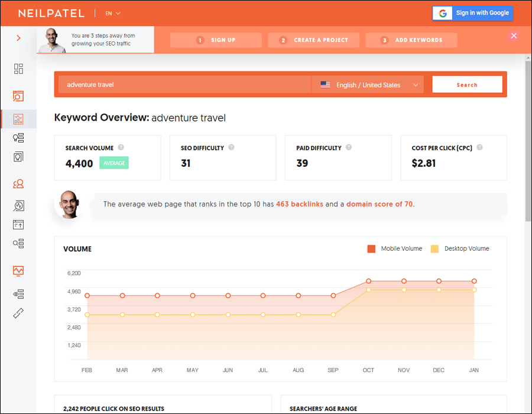Click the 463 backlinks link
The image size is (532, 414).
[300, 204]
